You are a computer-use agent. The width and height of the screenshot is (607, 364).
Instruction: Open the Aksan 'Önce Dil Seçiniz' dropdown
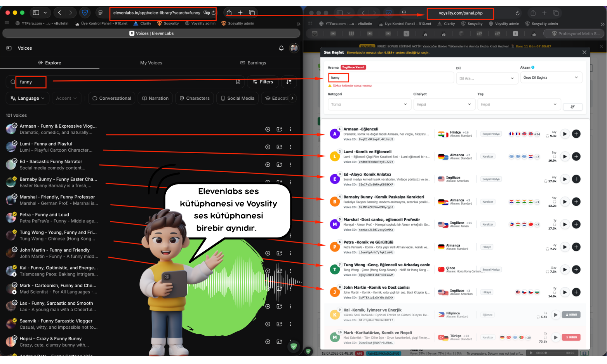(x=551, y=78)
